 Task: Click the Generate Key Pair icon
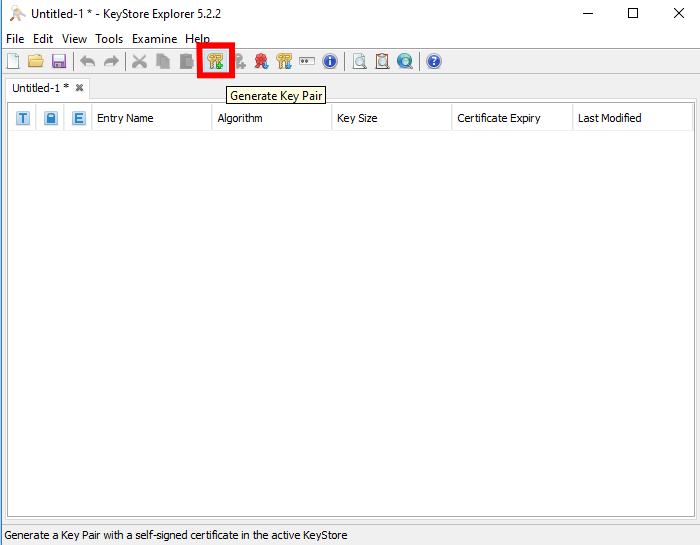point(216,61)
